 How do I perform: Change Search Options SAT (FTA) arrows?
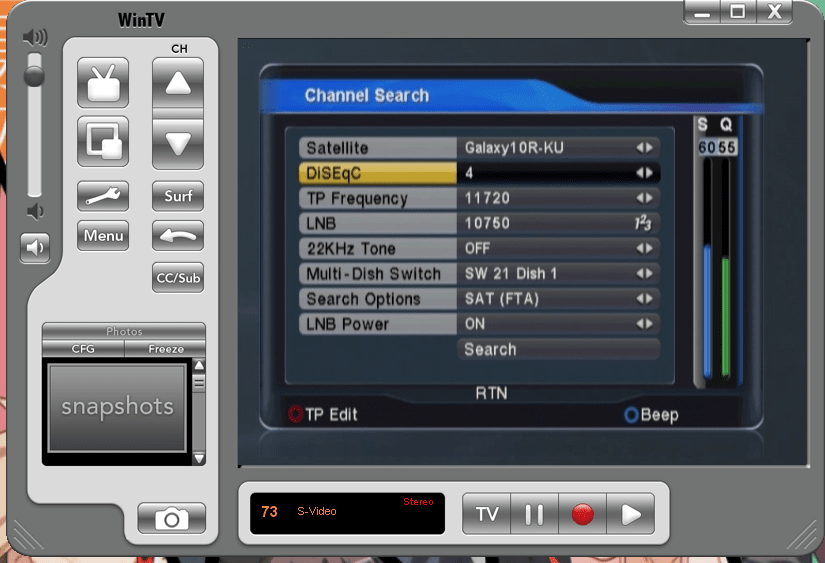coord(645,299)
